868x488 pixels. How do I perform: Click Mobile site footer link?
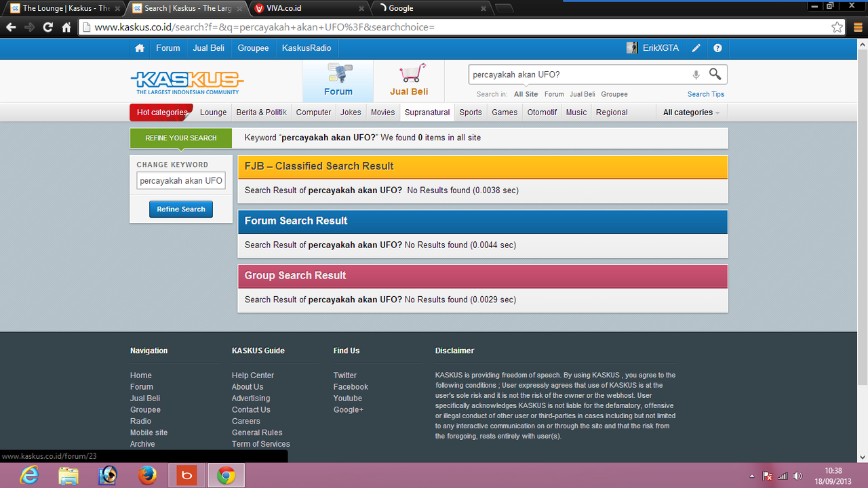149,432
